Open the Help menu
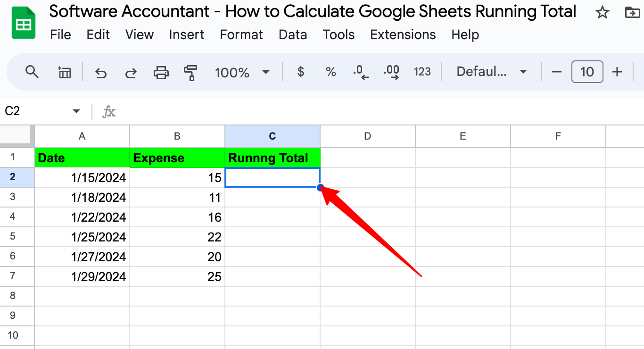This screenshot has height=349, width=644. pos(465,34)
